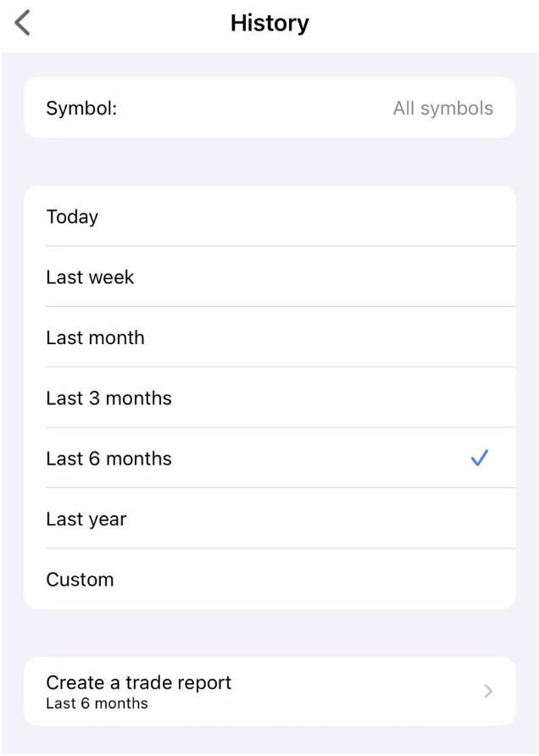539x756 pixels.
Task: Select the Today time period
Action: click(x=73, y=217)
